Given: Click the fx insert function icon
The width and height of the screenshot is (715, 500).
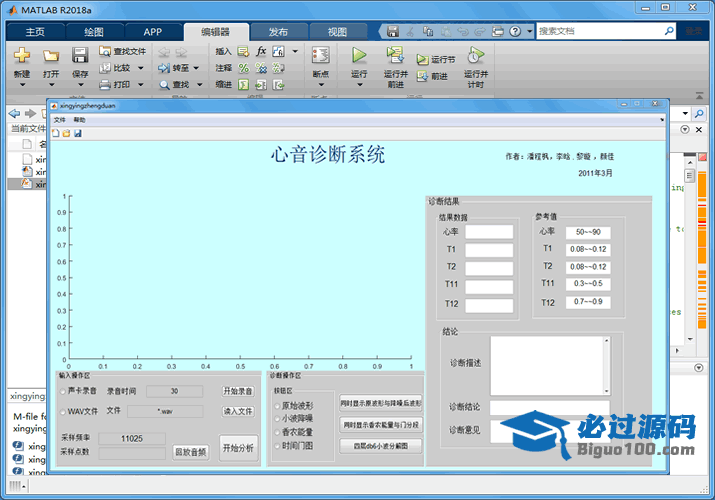Looking at the screenshot, I should pyautogui.click(x=261, y=51).
